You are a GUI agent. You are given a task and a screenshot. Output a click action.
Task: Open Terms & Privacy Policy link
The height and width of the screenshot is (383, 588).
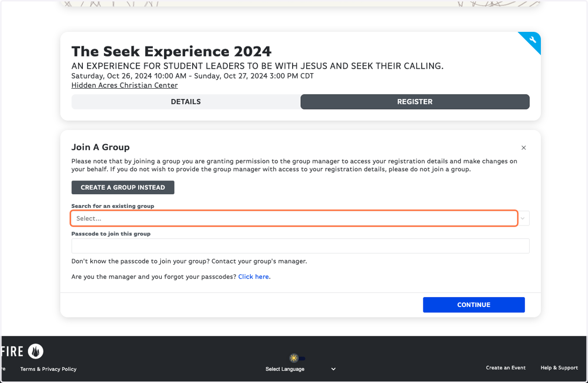49,369
